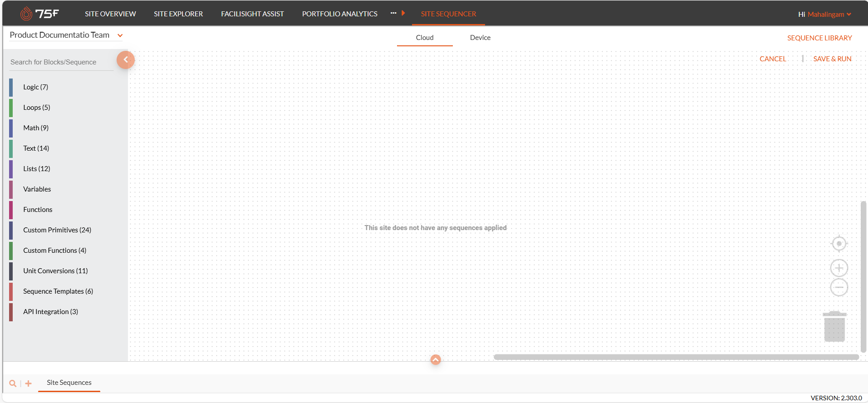The width and height of the screenshot is (868, 403).
Task: Click the center workspace target icon
Action: (839, 244)
